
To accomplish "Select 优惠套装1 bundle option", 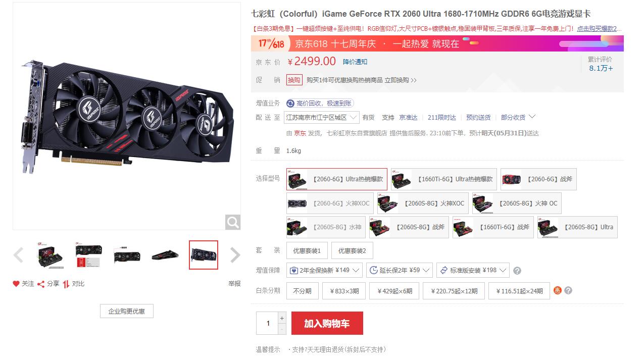I will pyautogui.click(x=307, y=251).
